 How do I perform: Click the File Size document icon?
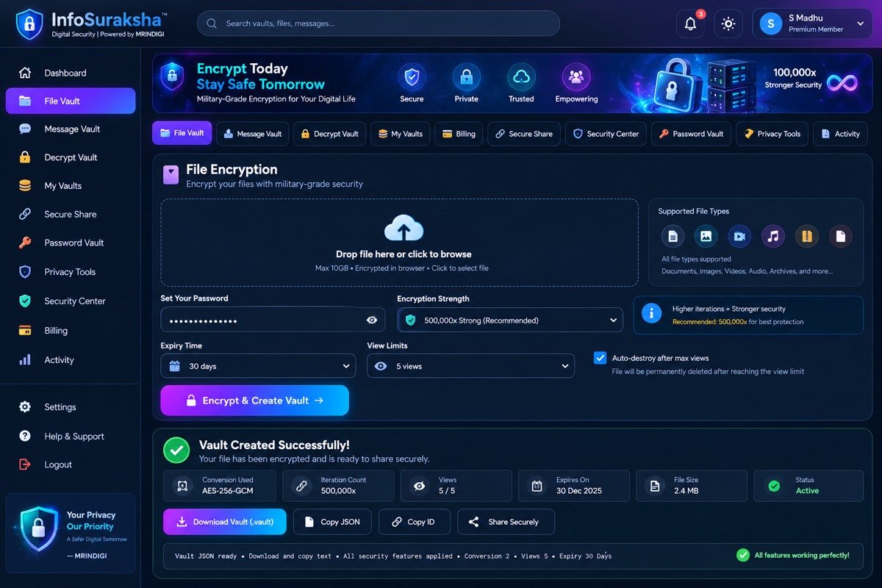(x=654, y=486)
